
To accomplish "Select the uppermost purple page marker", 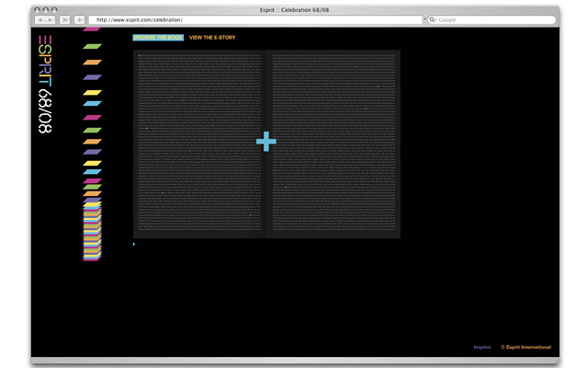I will click(x=92, y=77).
